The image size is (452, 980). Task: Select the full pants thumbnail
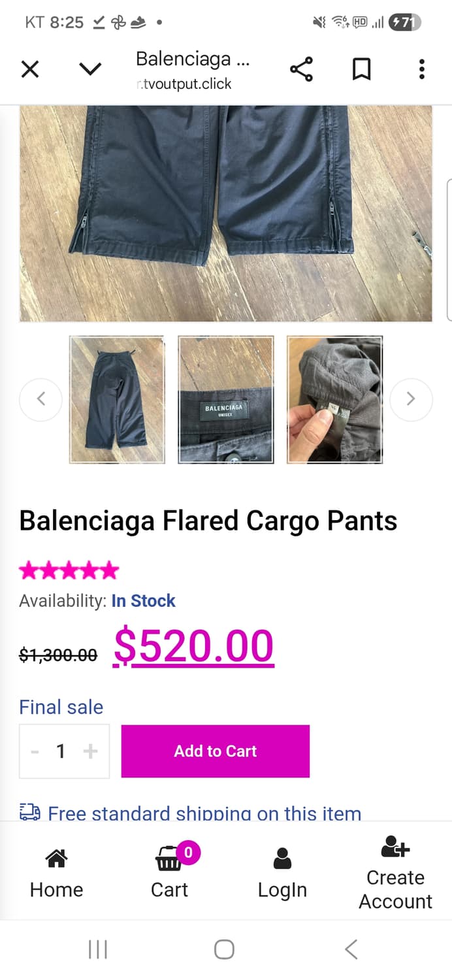pos(117,400)
